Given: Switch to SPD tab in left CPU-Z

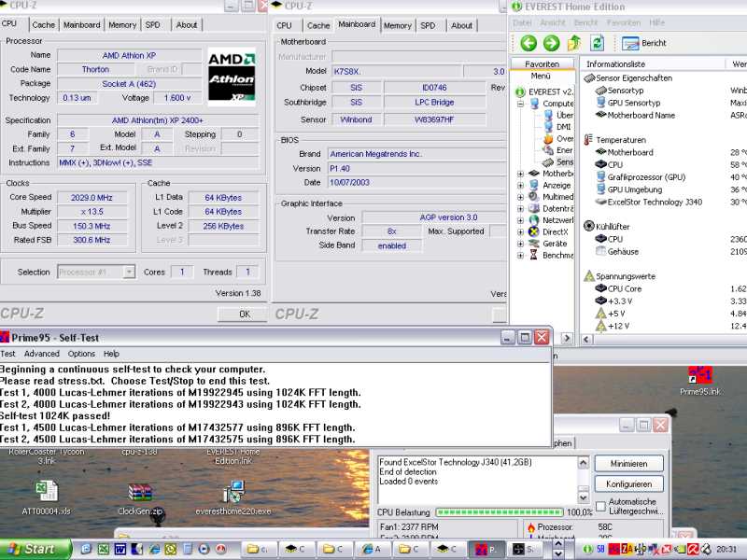Looking at the screenshot, I should tap(152, 25).
